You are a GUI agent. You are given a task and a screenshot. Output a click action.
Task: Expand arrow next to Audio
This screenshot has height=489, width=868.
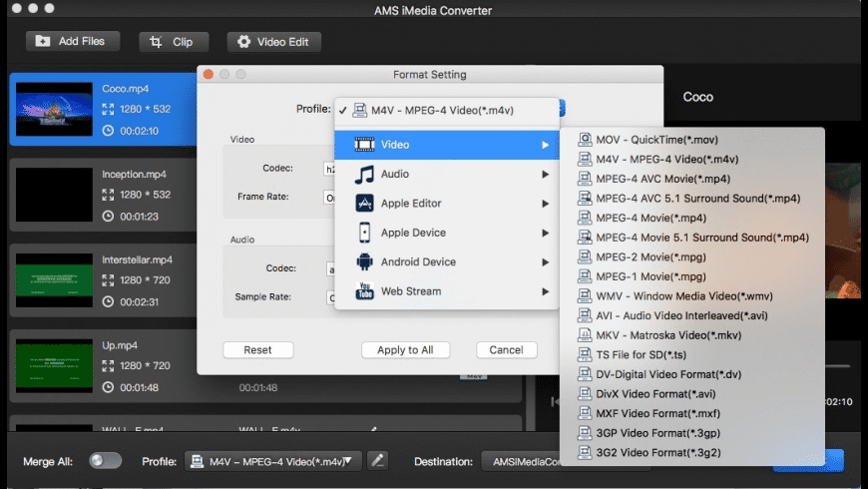click(546, 174)
